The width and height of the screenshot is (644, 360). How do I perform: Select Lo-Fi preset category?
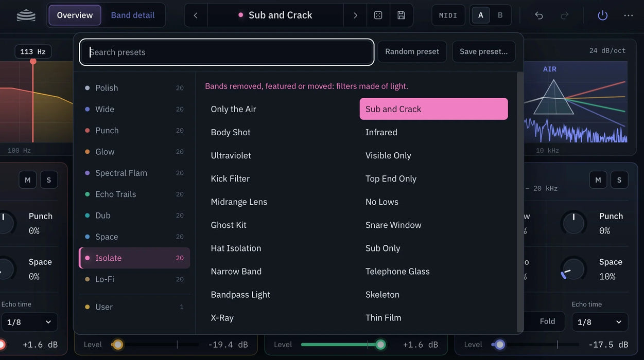click(x=134, y=279)
